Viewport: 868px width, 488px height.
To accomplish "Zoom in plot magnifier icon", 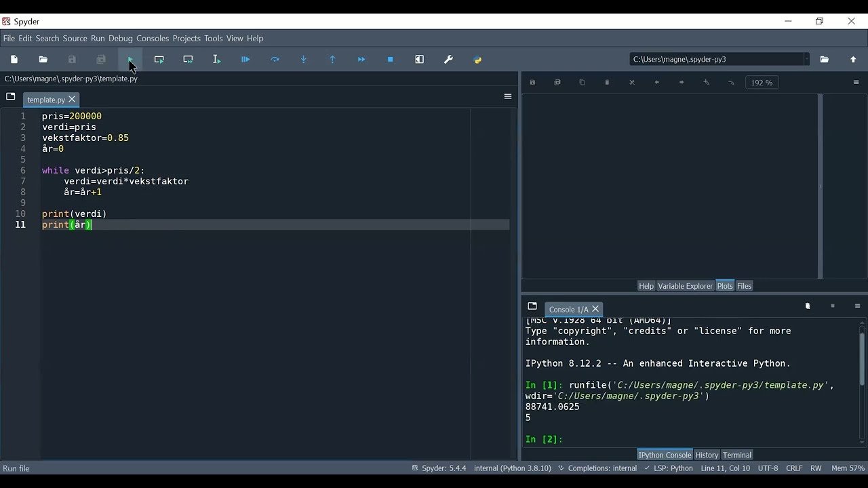I will pos(707,83).
